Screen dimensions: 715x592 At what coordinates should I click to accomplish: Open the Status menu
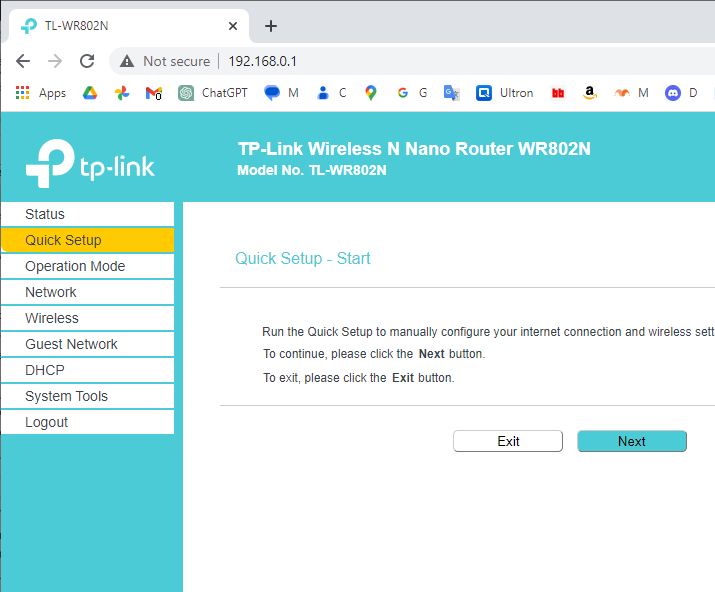pos(88,214)
